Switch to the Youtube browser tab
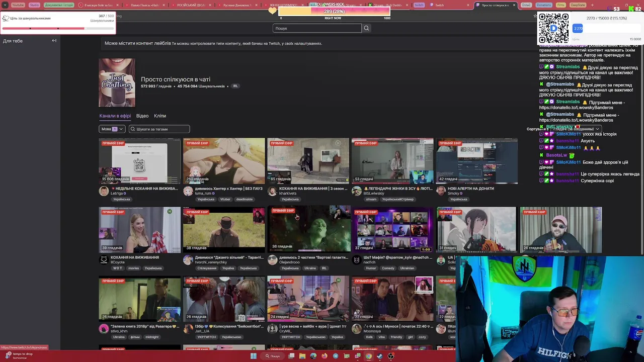 pos(18,5)
